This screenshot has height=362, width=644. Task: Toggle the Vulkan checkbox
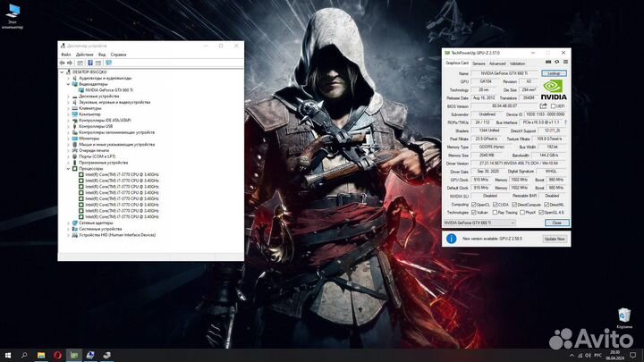[474, 213]
